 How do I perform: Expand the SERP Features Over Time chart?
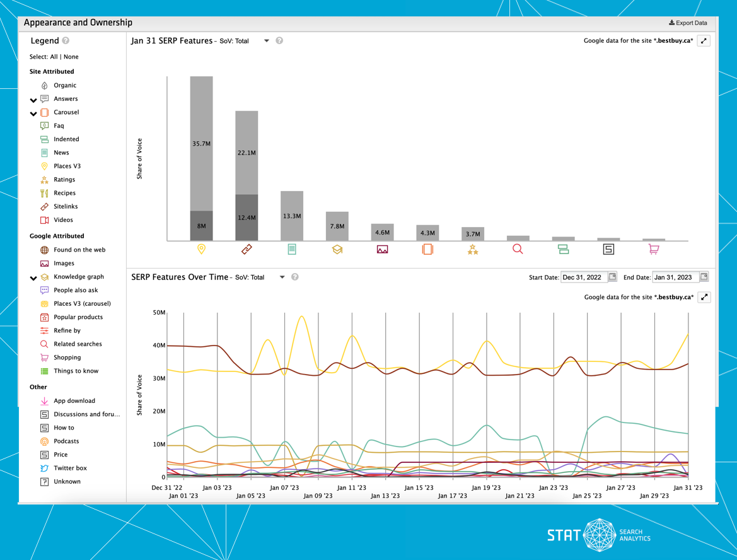(704, 297)
